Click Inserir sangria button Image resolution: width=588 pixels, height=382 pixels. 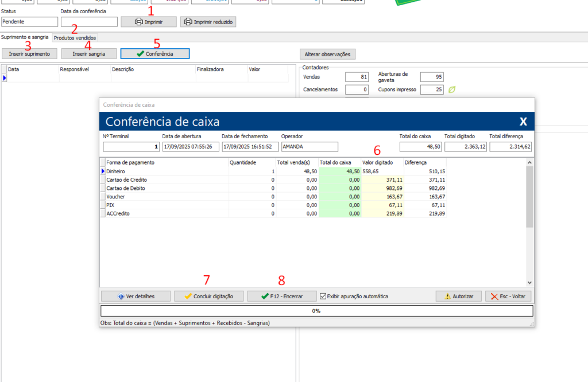tap(89, 54)
